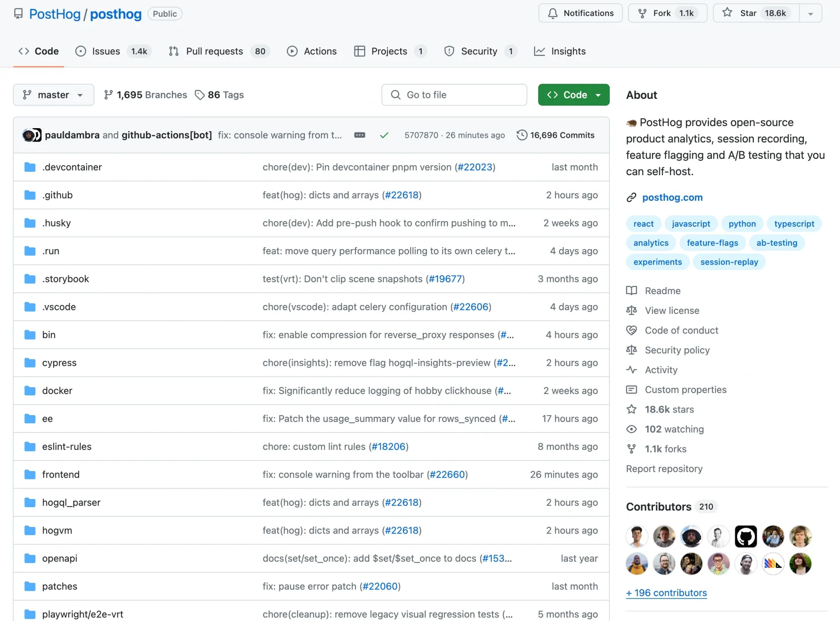The width and height of the screenshot is (840, 621).
Task: Open the Security tab
Action: pyautogui.click(x=480, y=51)
